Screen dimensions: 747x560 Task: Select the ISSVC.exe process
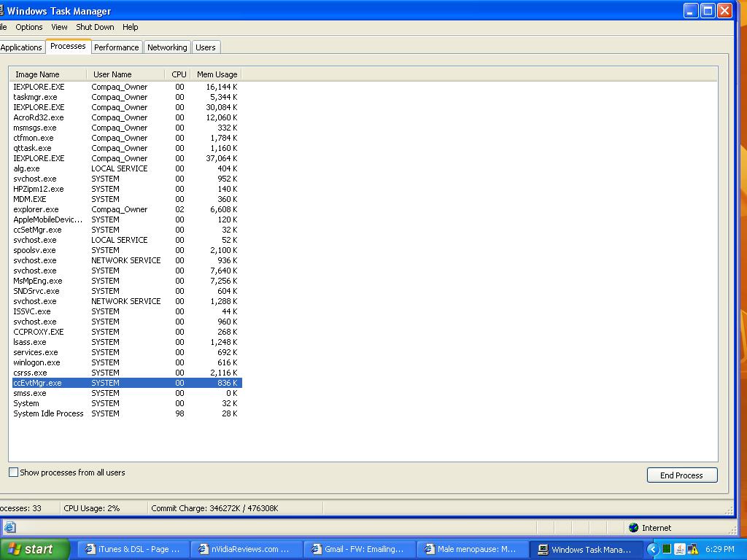tap(127, 311)
